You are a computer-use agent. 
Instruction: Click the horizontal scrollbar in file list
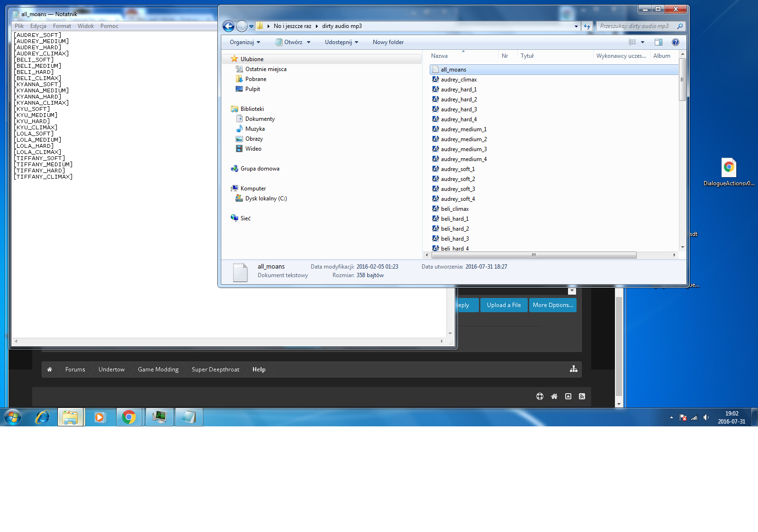[x=533, y=255]
